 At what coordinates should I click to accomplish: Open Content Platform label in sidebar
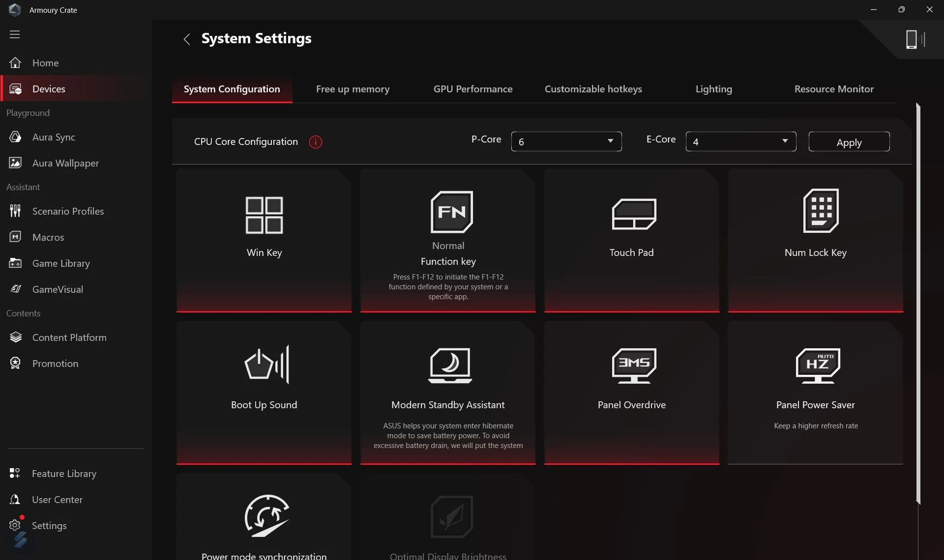[x=69, y=337]
